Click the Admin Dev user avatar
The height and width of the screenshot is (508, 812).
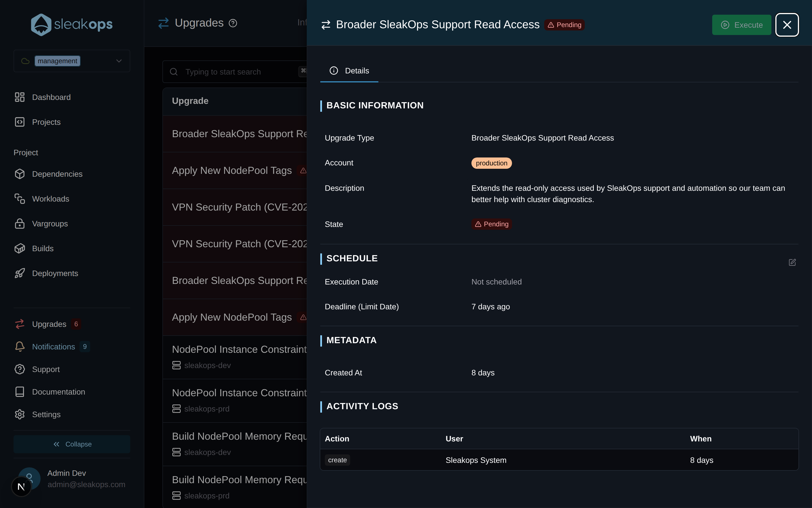[x=30, y=478]
